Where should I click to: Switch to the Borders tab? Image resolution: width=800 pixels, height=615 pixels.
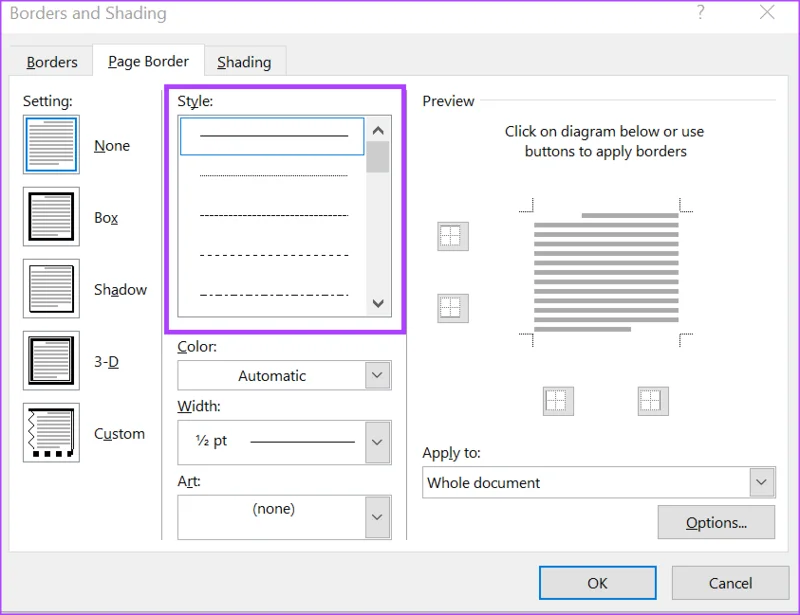click(x=52, y=62)
